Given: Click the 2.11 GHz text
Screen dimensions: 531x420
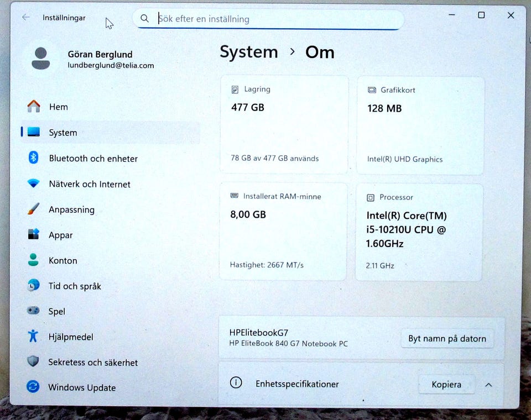Looking at the screenshot, I should coord(380,266).
